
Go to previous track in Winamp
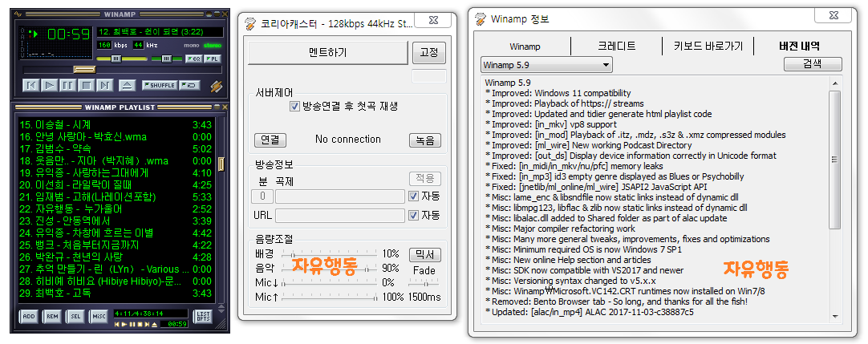pos(31,85)
